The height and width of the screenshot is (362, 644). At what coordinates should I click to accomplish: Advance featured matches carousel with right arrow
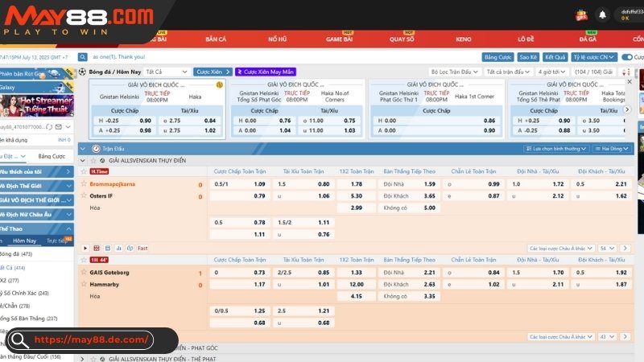pyautogui.click(x=627, y=109)
